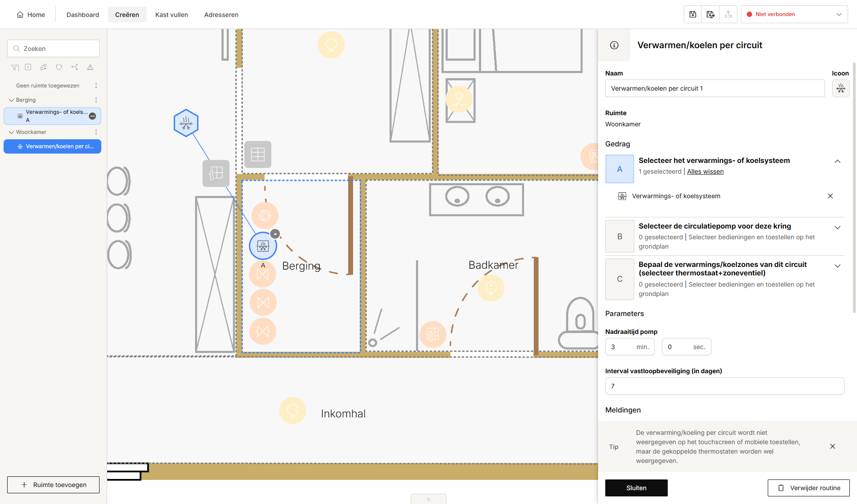This screenshot has width=857, height=504.
Task: Collapse the Berging room group
Action: 11,100
